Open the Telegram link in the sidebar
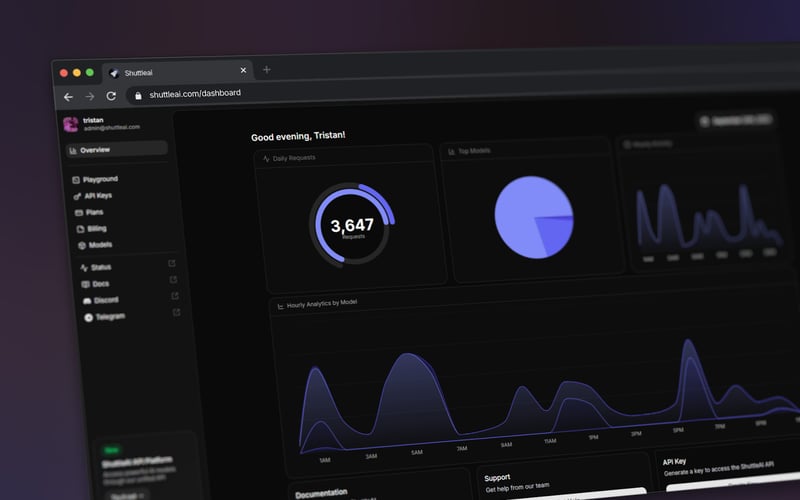 pos(105,317)
